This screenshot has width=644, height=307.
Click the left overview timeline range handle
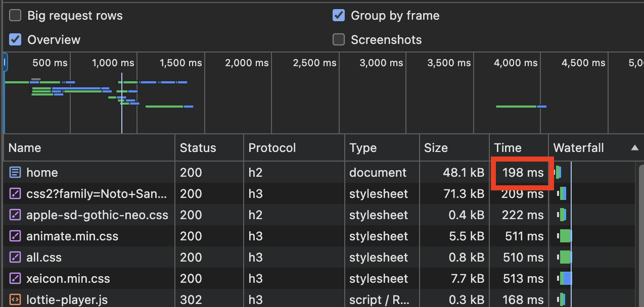5,63
